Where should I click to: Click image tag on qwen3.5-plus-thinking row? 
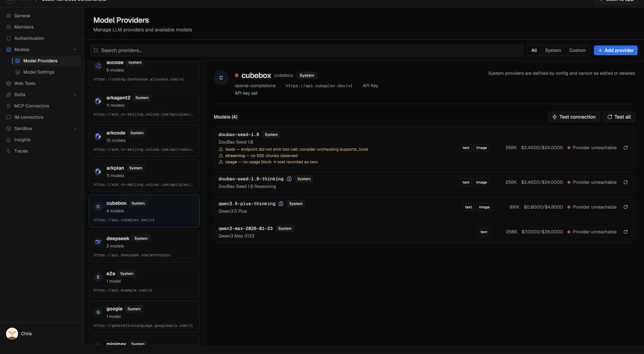point(484,207)
